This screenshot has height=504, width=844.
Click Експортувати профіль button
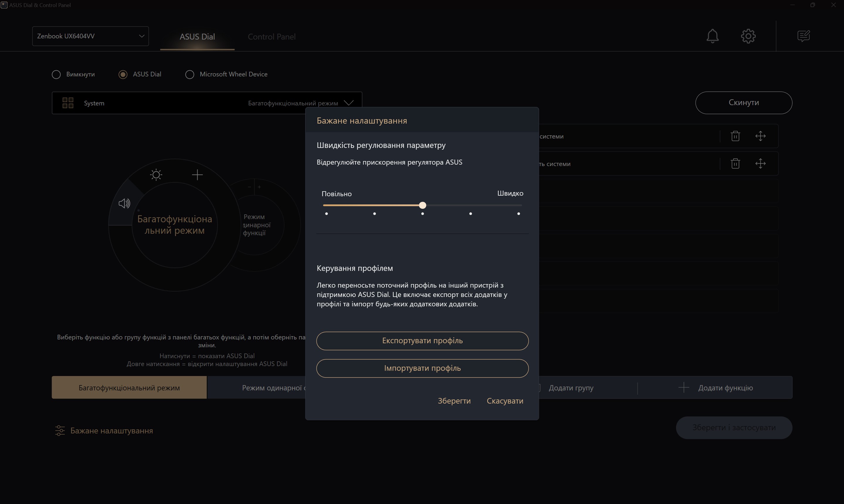422,341
